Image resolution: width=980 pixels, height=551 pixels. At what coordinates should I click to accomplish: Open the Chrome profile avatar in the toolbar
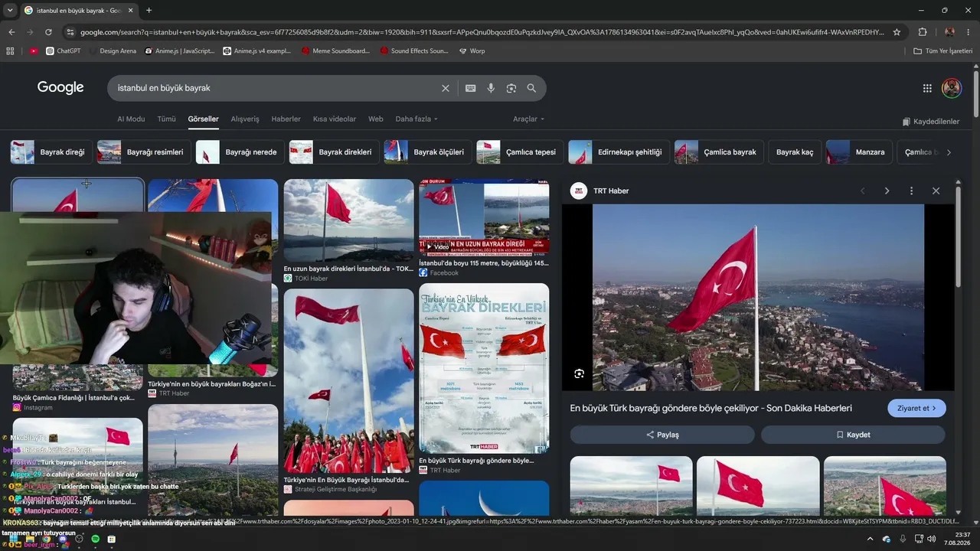[949, 32]
